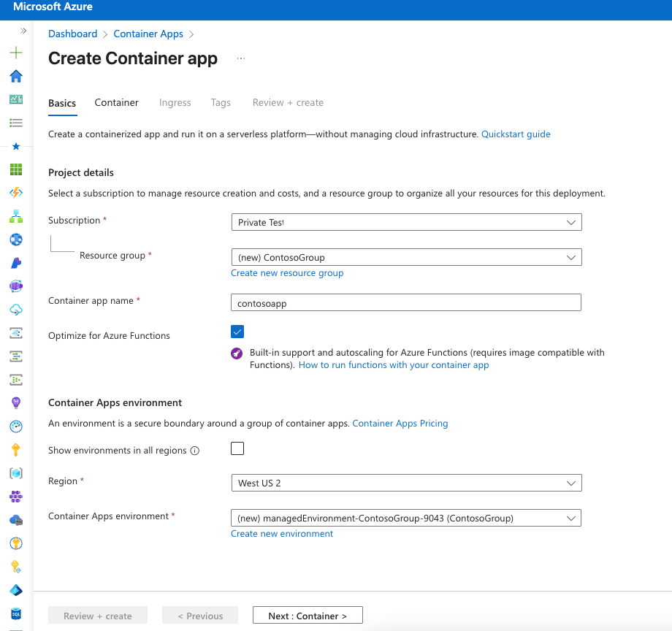This screenshot has height=631, width=672.
Task: Open the purple hexagon cluster icon
Action: 16,497
